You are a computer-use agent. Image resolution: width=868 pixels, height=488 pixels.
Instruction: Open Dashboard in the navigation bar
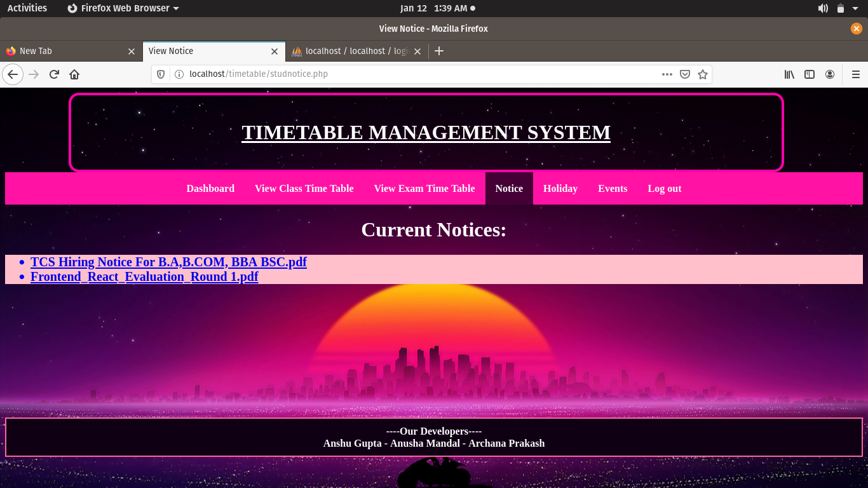[210, 189]
